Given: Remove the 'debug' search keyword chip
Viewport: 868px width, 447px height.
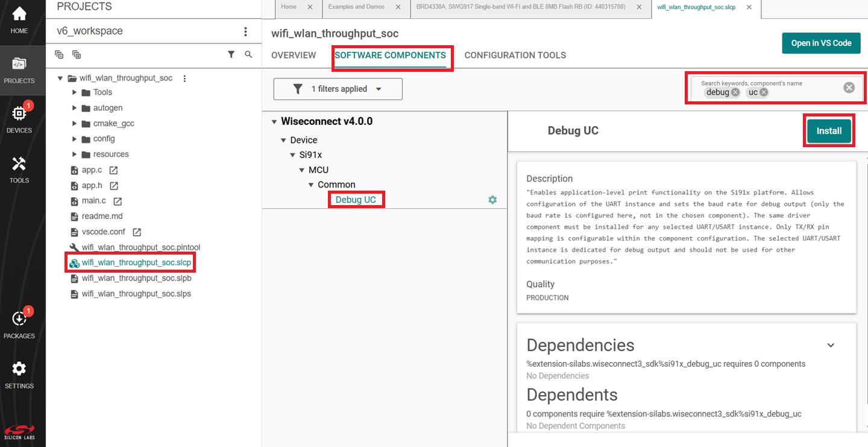Looking at the screenshot, I should pyautogui.click(x=735, y=92).
